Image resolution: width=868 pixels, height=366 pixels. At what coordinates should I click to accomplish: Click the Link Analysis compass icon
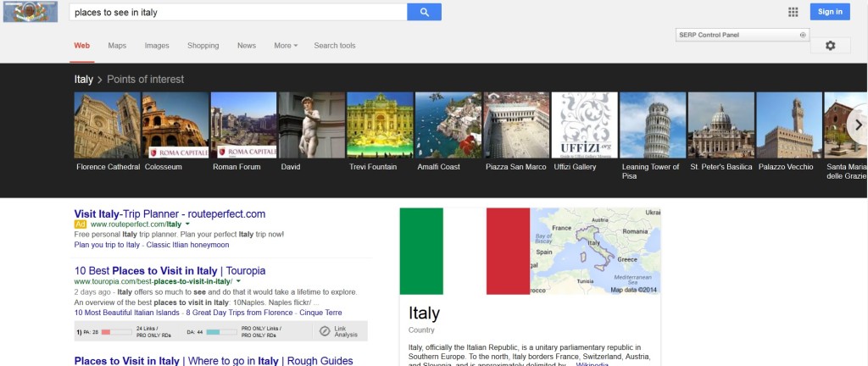point(325,331)
